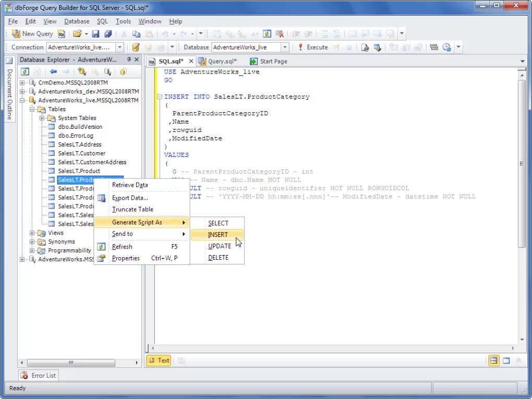
Task: Select the SalesLT.Product table
Action: click(79, 171)
